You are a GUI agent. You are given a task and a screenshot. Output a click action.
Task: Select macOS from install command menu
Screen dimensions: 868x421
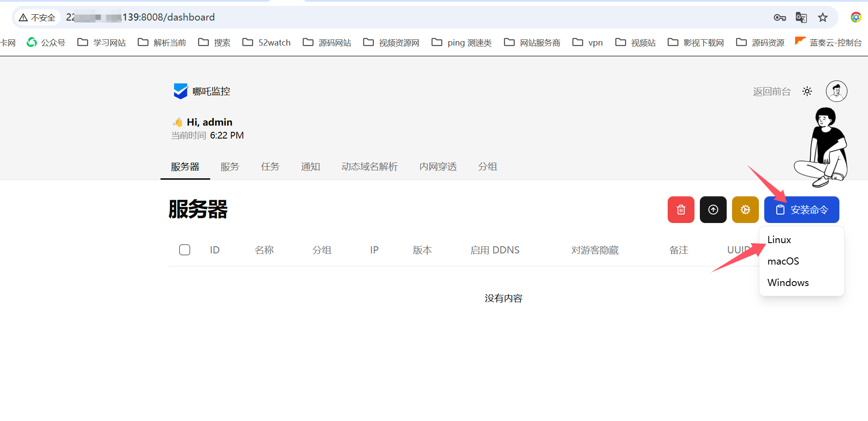(x=783, y=261)
